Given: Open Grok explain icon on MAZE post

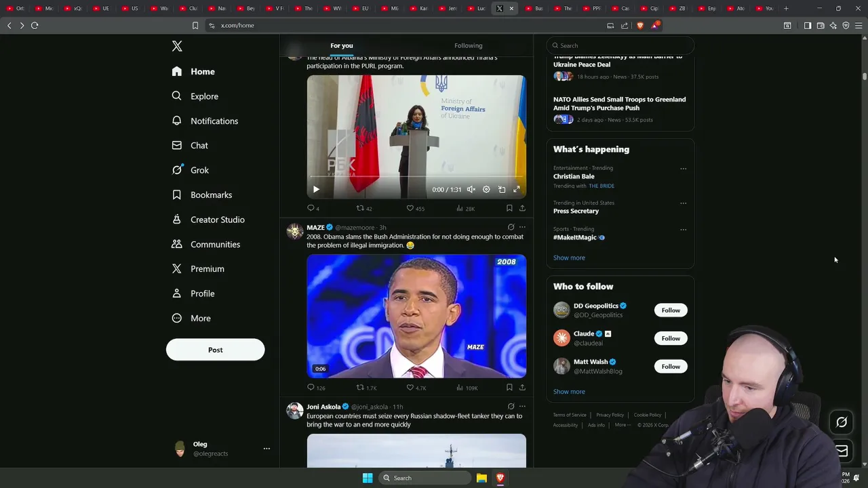Looking at the screenshot, I should pyautogui.click(x=511, y=227).
